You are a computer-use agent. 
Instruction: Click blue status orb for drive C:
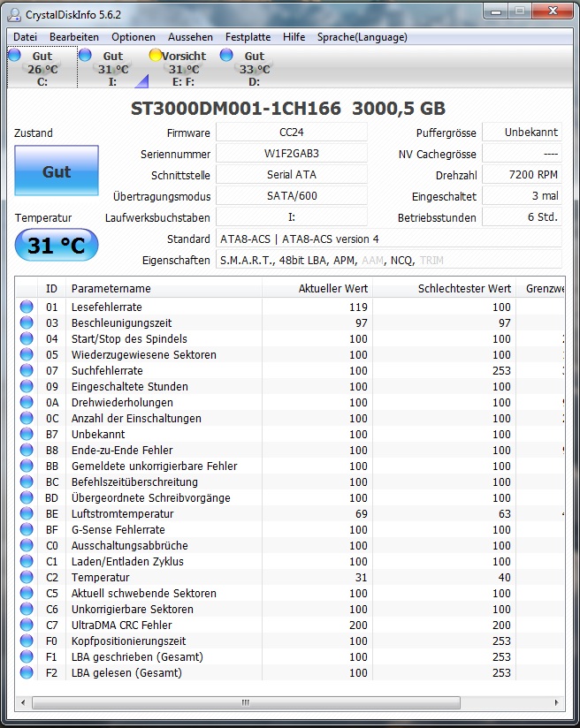[x=14, y=56]
